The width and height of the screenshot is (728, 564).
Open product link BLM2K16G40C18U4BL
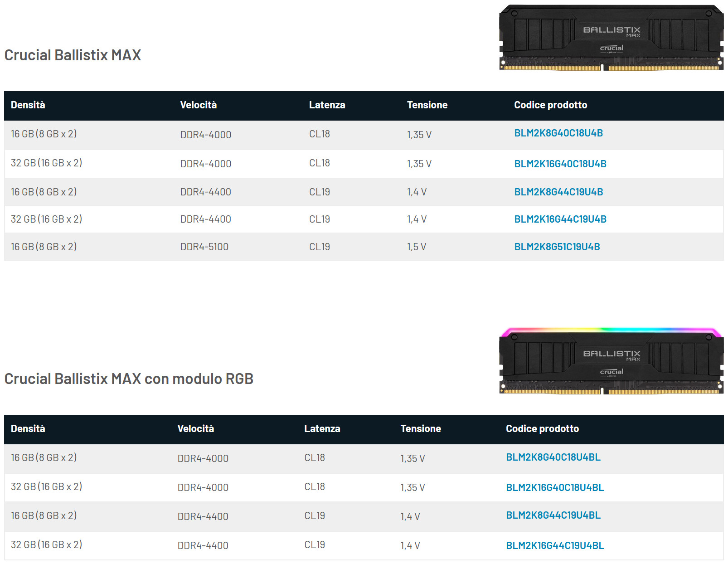(x=555, y=488)
